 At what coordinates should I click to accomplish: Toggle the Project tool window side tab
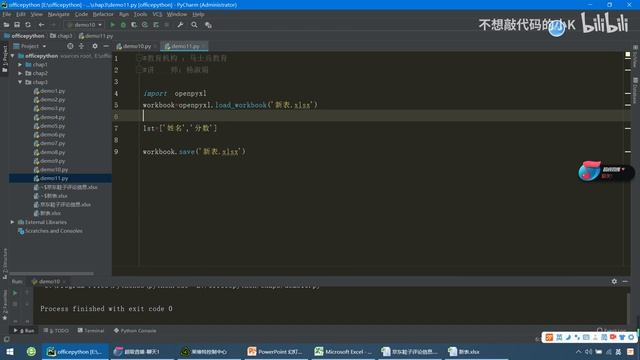[5, 59]
